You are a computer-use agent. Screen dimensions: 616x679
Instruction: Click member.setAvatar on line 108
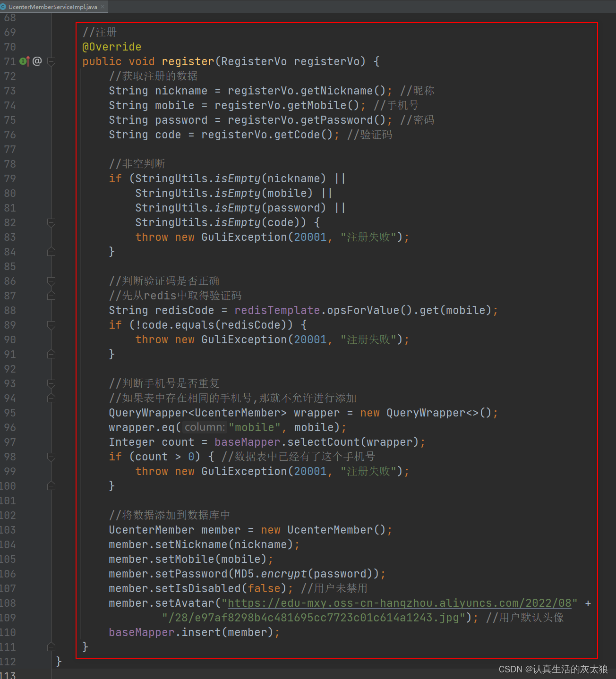tap(162, 603)
